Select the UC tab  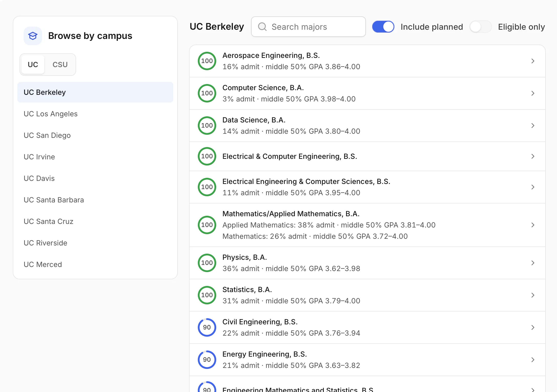[x=33, y=65]
